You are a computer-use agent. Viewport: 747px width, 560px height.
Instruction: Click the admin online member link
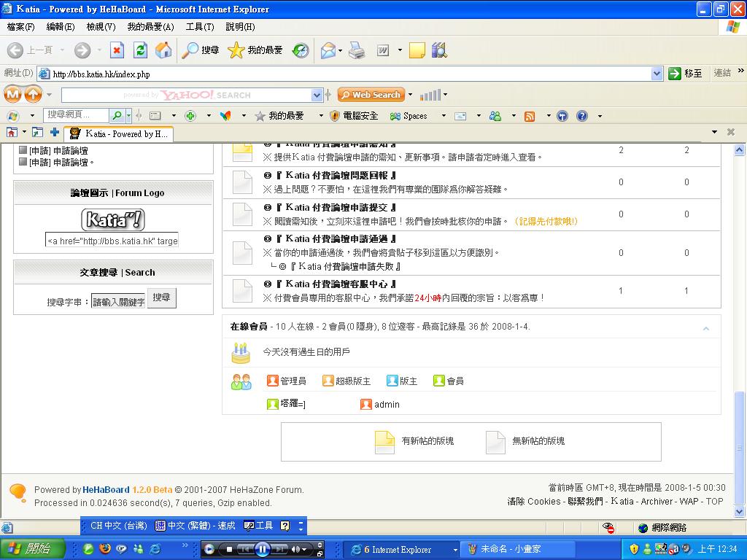tap(387, 404)
